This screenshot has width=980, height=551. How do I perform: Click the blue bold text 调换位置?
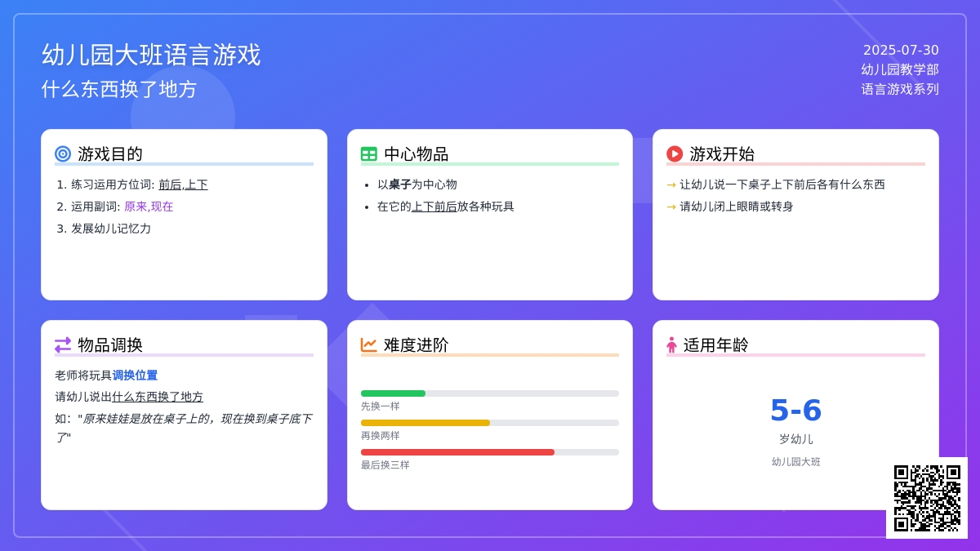click(135, 375)
